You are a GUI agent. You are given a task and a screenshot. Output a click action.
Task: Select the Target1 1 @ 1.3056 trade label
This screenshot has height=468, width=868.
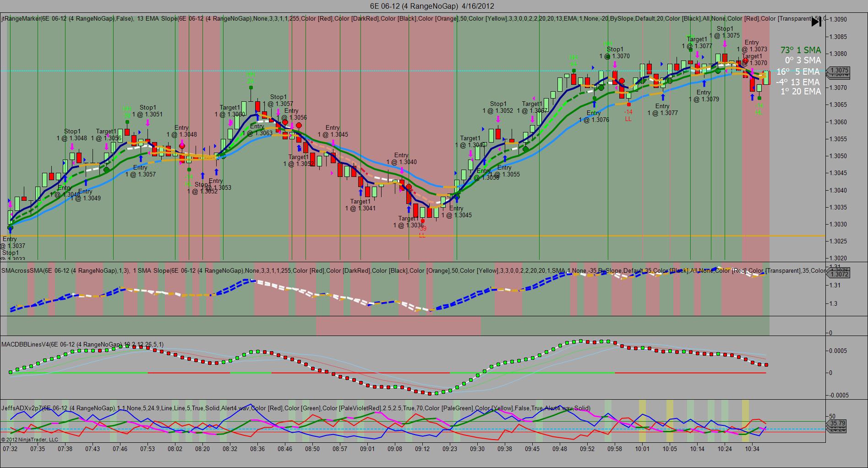click(x=106, y=135)
